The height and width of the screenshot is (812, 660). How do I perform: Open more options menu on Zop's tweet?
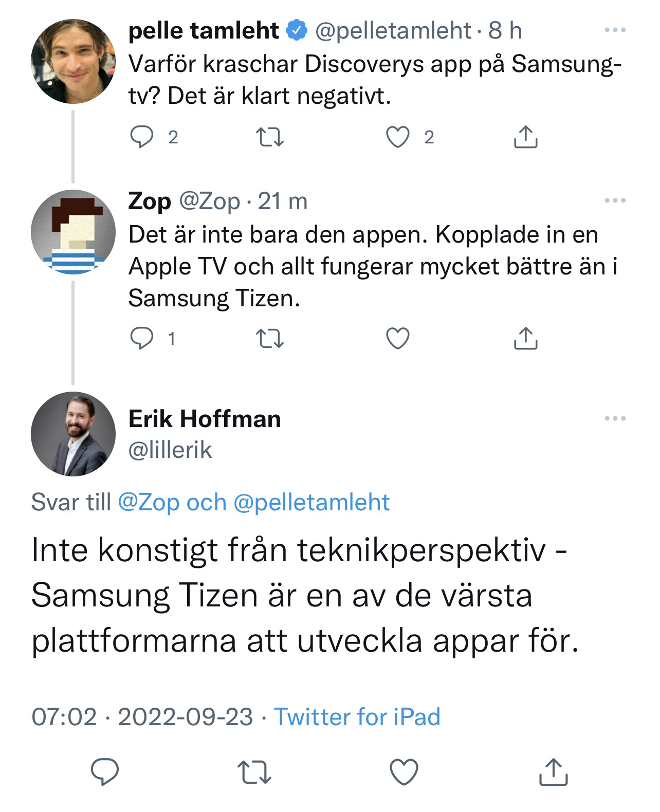(x=615, y=200)
